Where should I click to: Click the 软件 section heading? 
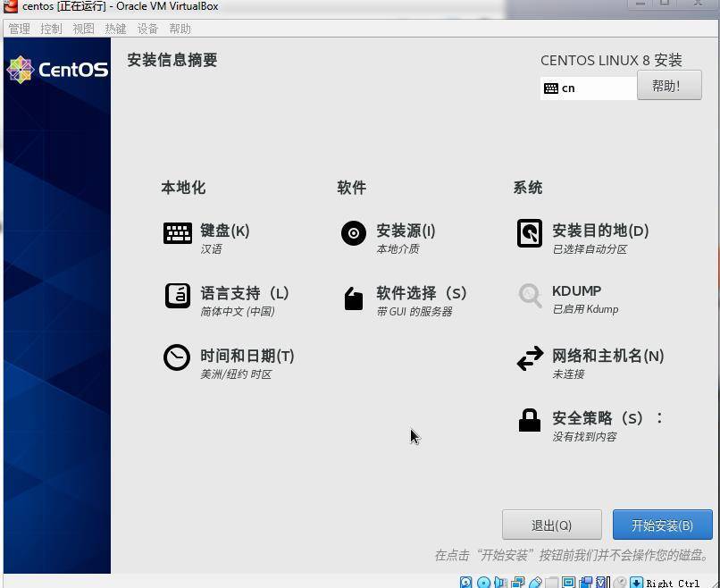[x=352, y=188]
